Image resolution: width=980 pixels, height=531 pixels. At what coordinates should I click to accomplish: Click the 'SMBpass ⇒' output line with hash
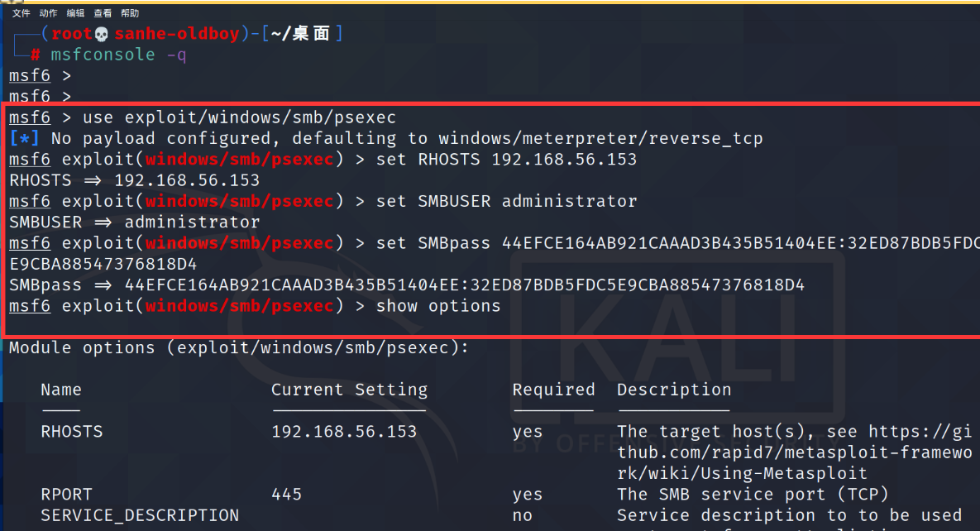coord(407,285)
